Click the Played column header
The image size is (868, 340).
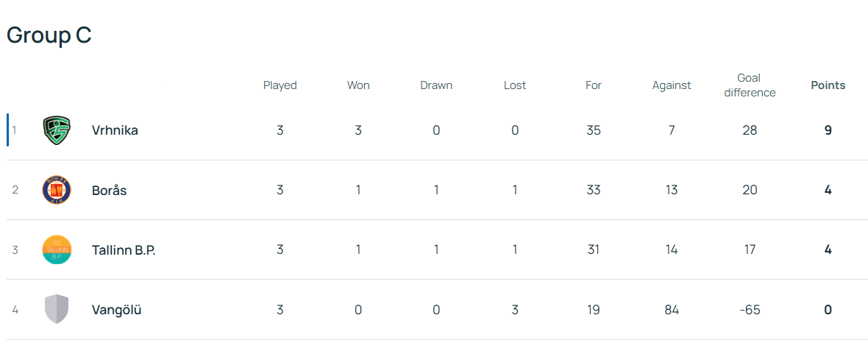click(280, 85)
